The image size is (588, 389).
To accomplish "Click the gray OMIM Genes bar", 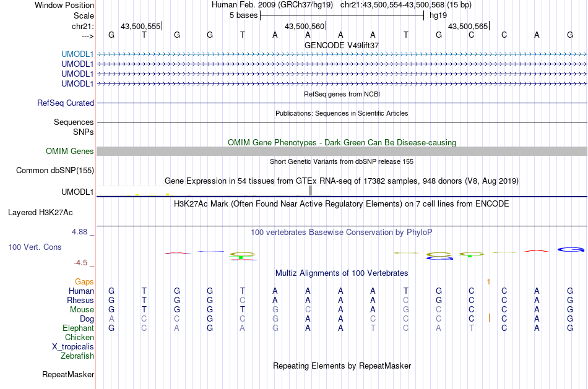I will coord(342,151).
